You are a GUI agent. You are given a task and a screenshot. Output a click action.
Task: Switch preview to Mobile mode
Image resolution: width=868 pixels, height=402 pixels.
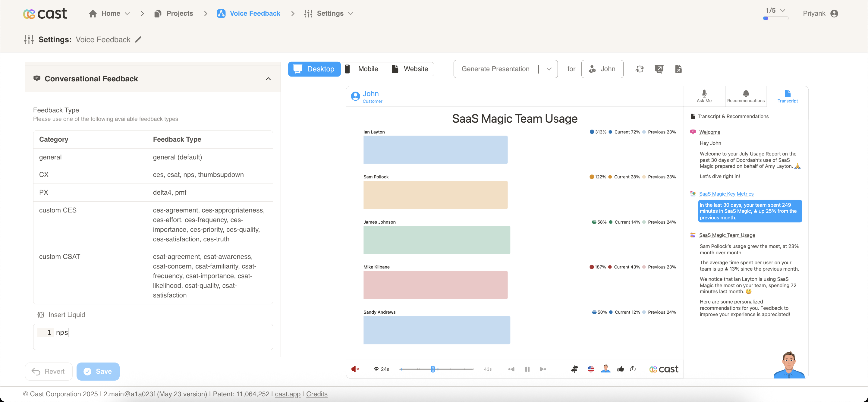[362, 69]
